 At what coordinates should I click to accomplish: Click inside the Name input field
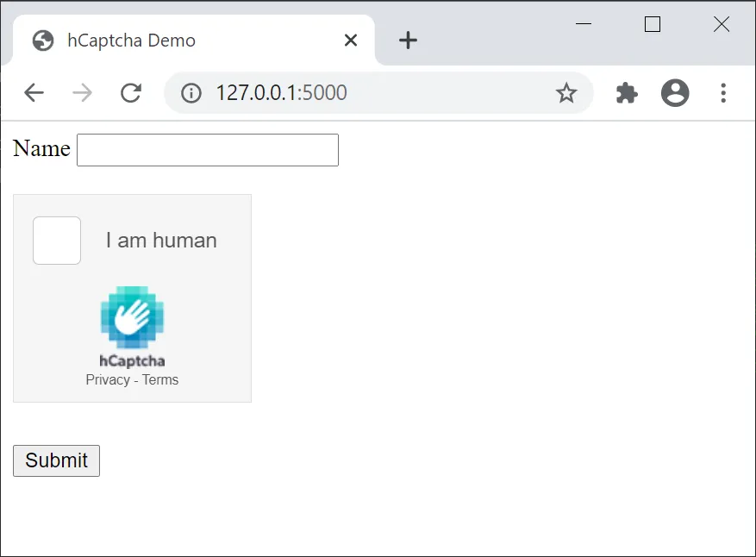[207, 149]
